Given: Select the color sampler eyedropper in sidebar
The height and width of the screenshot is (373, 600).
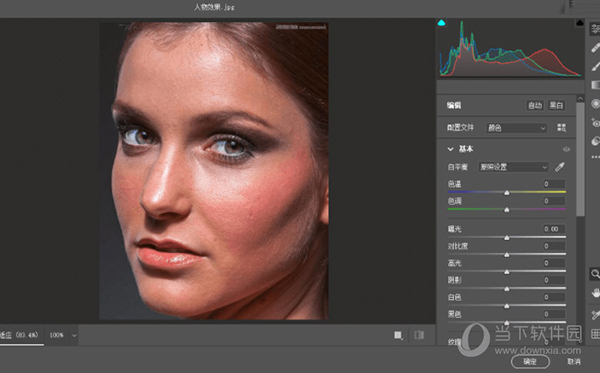Looking at the screenshot, I should click(x=595, y=314).
